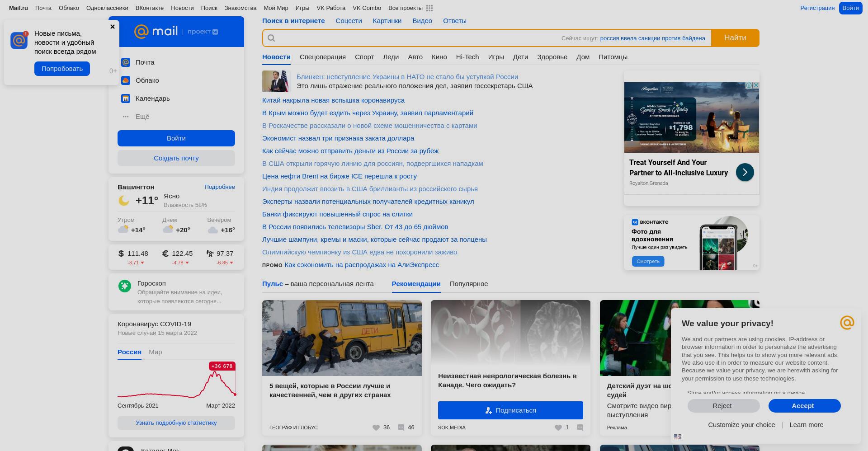Open the all projects grid icon
Viewport: 868px width, 451px height.
pyautogui.click(x=429, y=8)
